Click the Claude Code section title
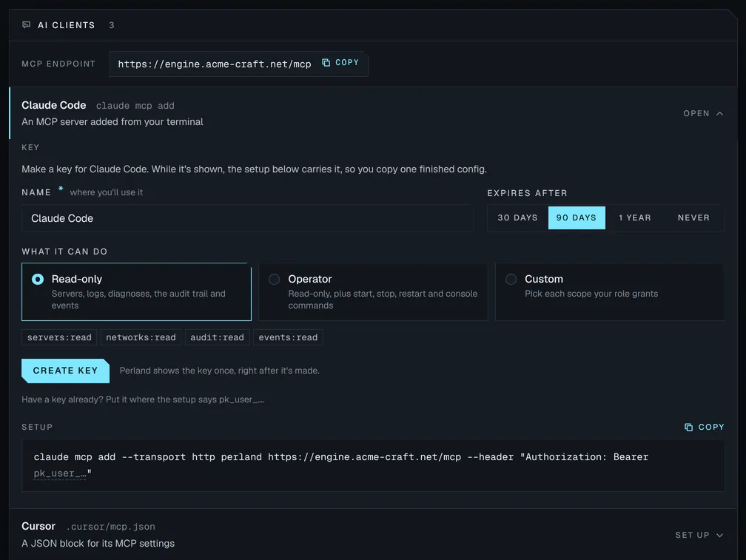This screenshot has height=560, width=746. (54, 105)
